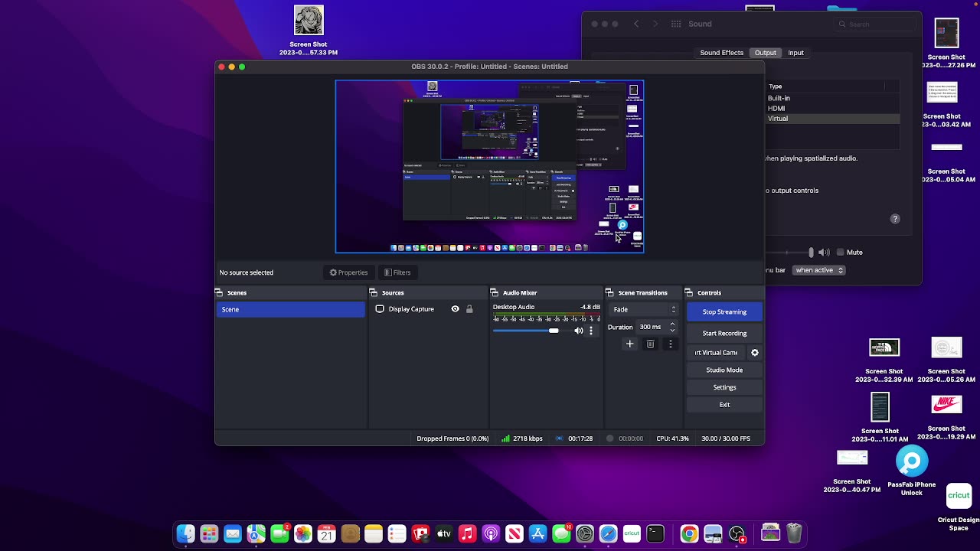
Task: Exit OBS via the Exit button
Action: pyautogui.click(x=724, y=404)
